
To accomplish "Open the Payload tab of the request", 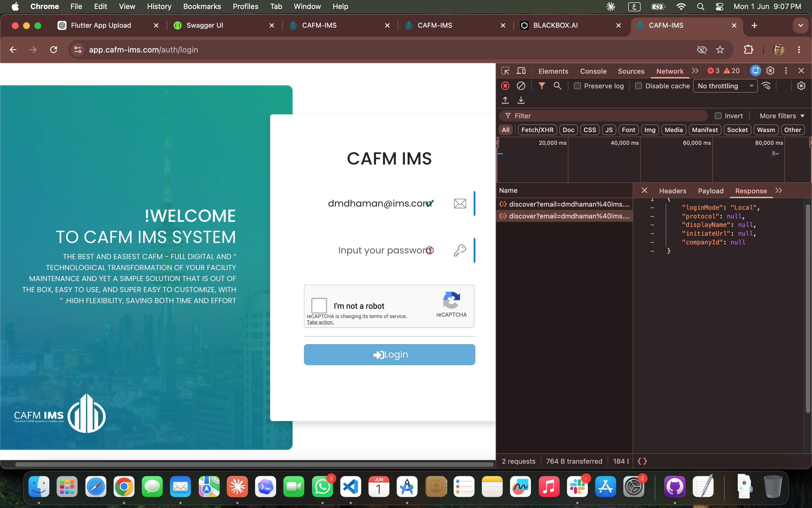I will 711,191.
